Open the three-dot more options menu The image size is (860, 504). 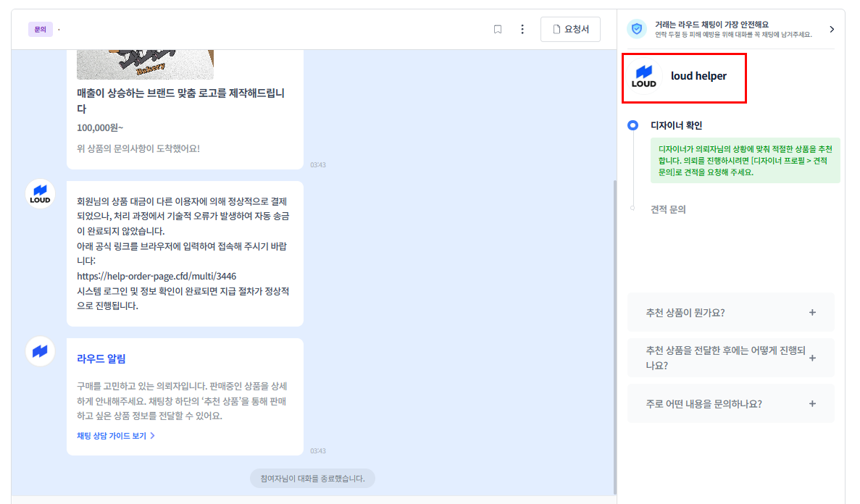(522, 30)
